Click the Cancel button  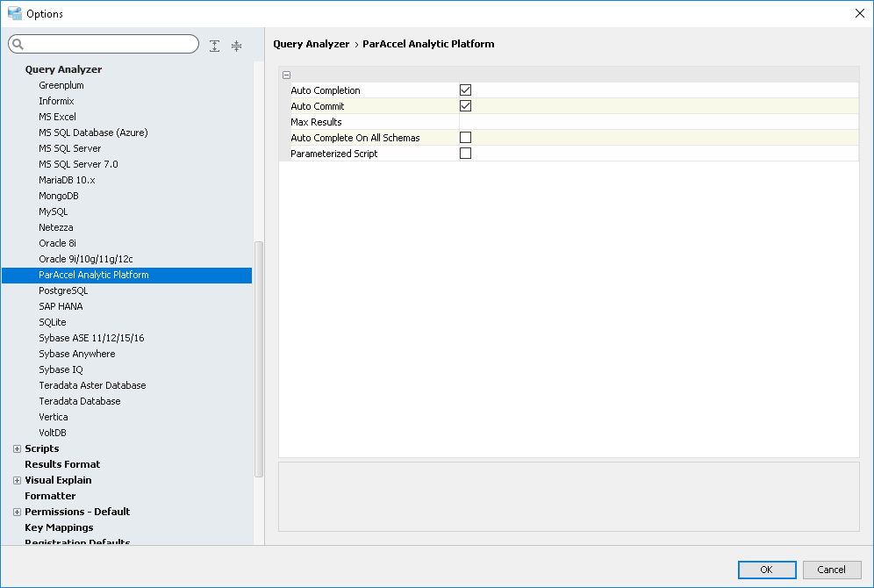(x=831, y=570)
